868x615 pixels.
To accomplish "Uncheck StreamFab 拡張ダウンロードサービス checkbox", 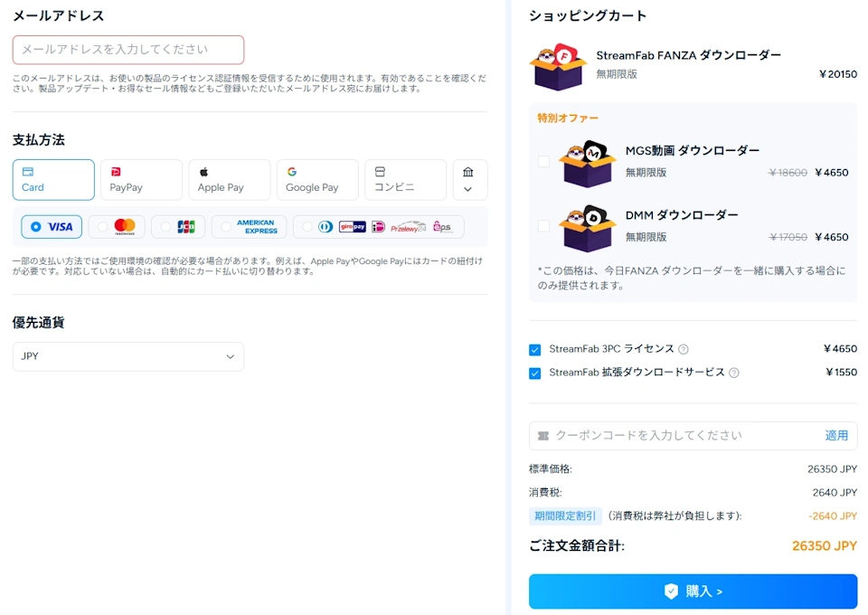I will point(534,374).
